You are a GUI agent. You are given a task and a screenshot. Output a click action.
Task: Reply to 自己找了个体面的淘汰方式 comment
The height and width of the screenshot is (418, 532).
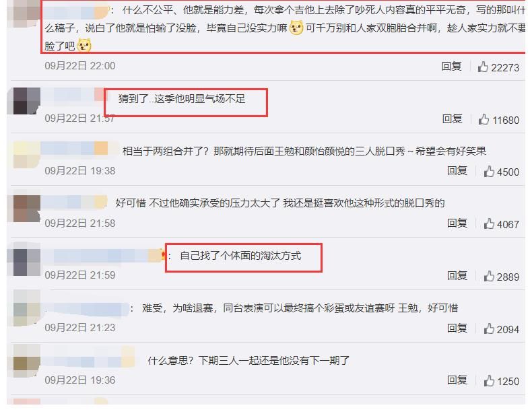click(457, 275)
